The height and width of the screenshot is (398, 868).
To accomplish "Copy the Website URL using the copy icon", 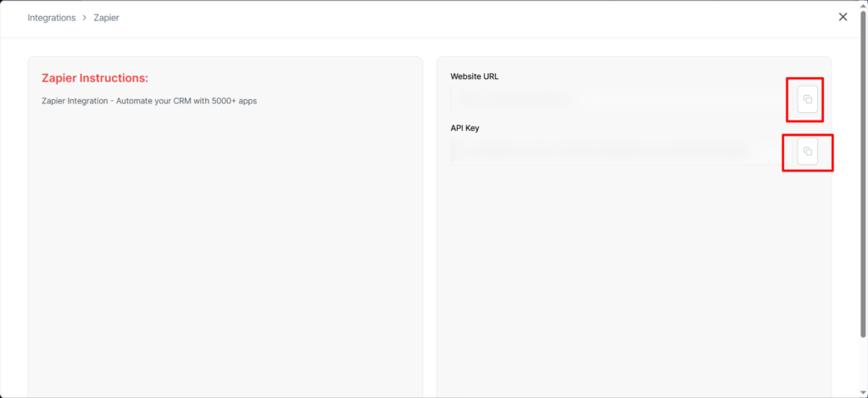I will tap(807, 99).
